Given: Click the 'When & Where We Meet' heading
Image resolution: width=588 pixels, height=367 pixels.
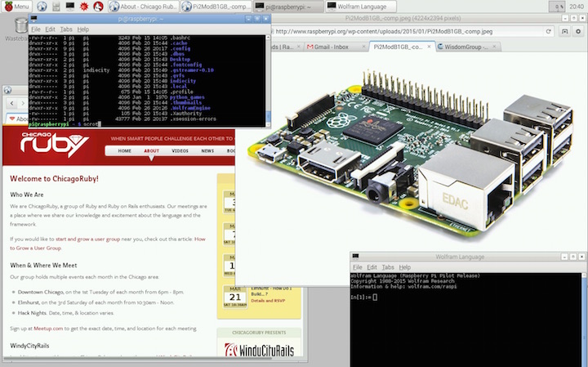Looking at the screenshot, I should click(x=43, y=266).
